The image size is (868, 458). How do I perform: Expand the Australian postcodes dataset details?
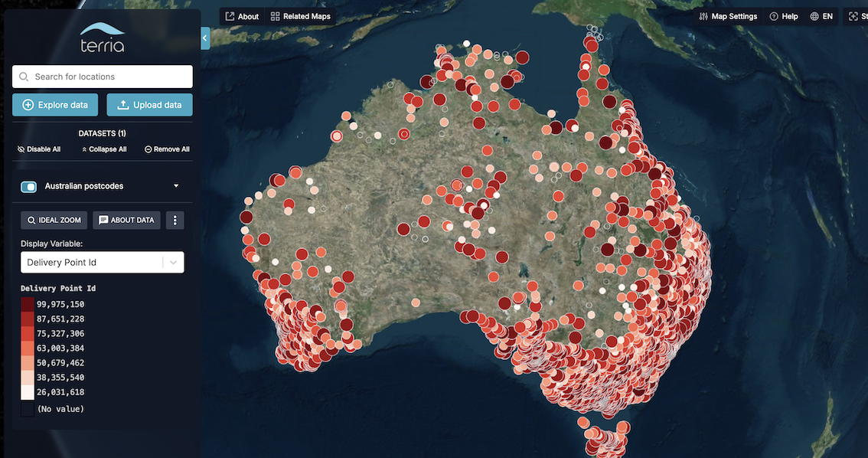click(175, 186)
